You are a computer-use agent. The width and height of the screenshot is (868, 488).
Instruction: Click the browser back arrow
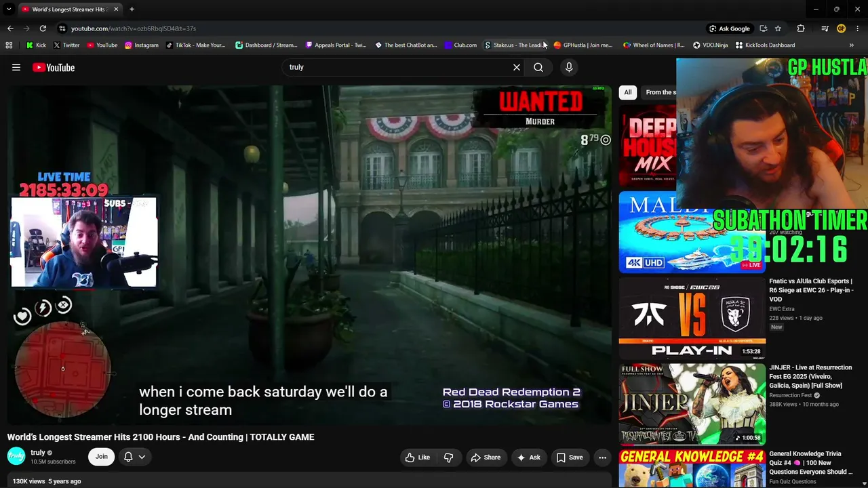click(10, 28)
